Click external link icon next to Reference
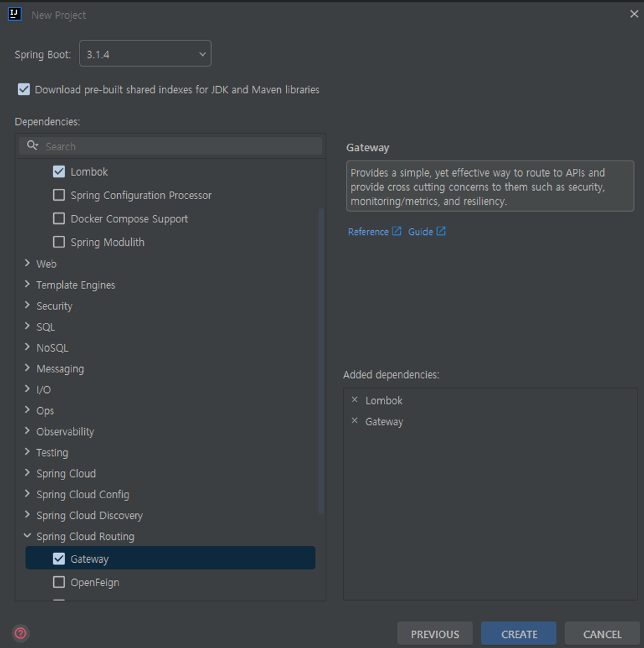This screenshot has height=648, width=644. tap(396, 231)
